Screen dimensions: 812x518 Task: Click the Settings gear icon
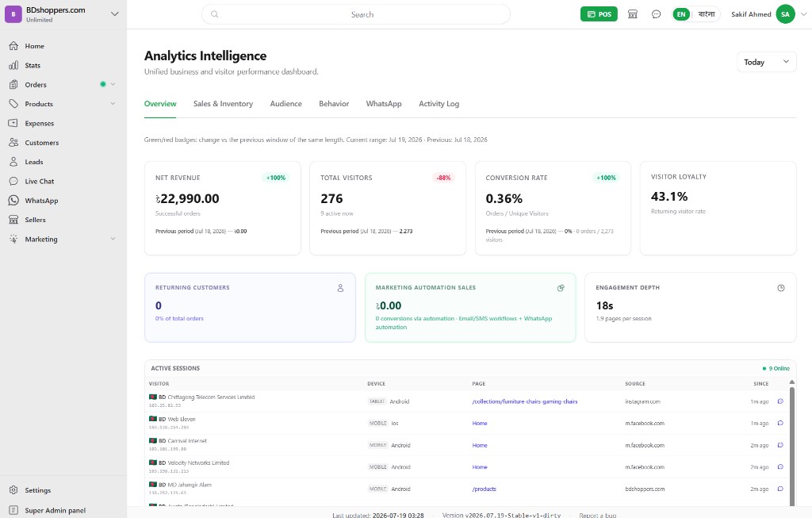coord(13,490)
